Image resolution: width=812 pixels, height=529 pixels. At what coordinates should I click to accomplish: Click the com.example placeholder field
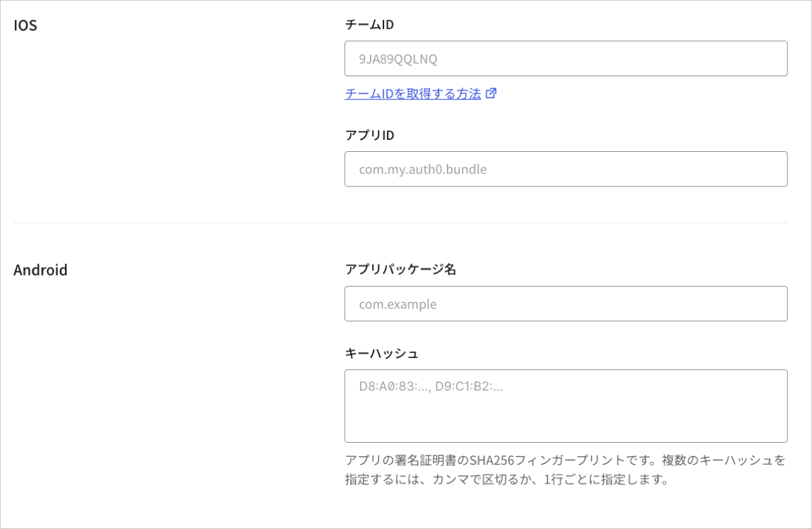click(565, 304)
